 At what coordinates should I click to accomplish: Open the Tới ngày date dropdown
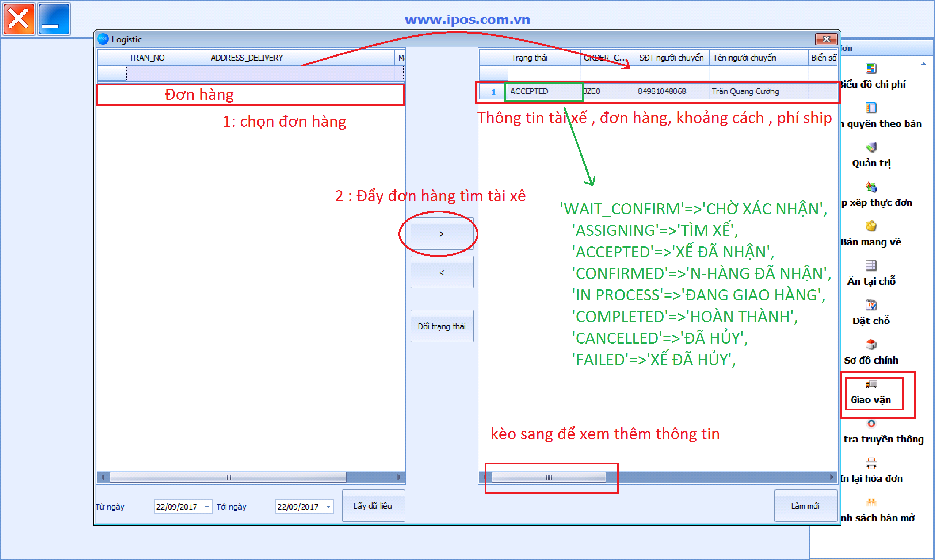[x=328, y=507]
